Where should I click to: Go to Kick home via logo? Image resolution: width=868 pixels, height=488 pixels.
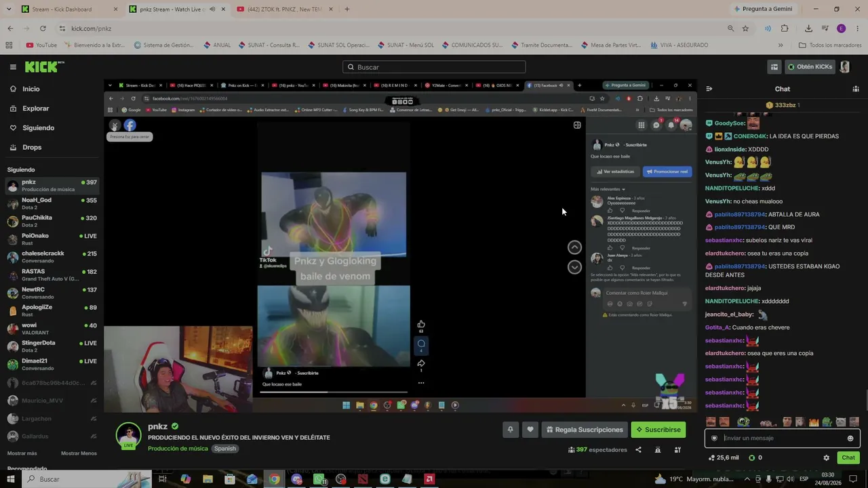click(44, 67)
